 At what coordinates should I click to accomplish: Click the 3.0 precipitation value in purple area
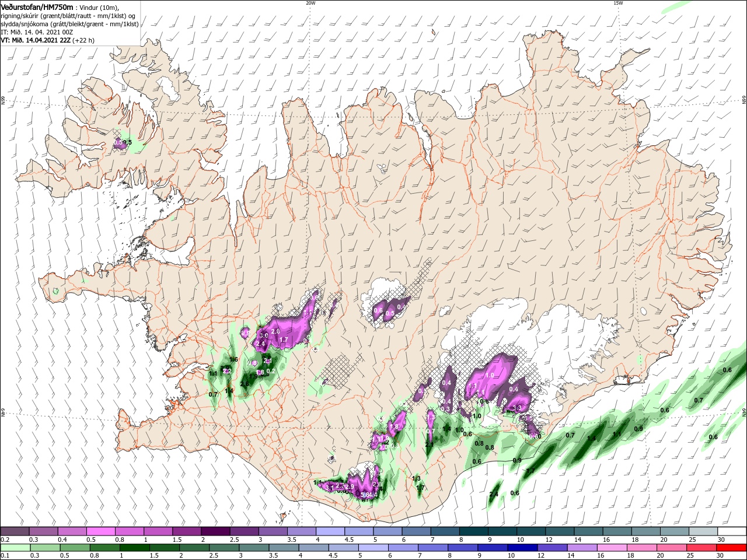[264, 335]
